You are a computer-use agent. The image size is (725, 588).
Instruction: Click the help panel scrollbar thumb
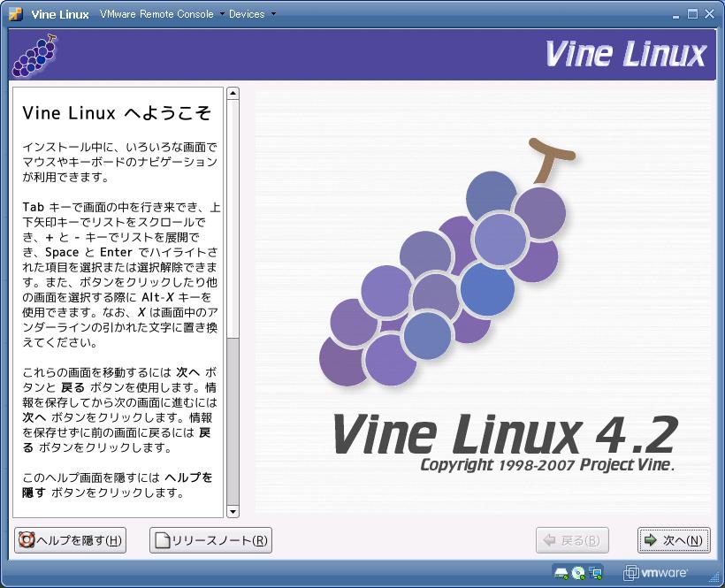pyautogui.click(x=233, y=219)
